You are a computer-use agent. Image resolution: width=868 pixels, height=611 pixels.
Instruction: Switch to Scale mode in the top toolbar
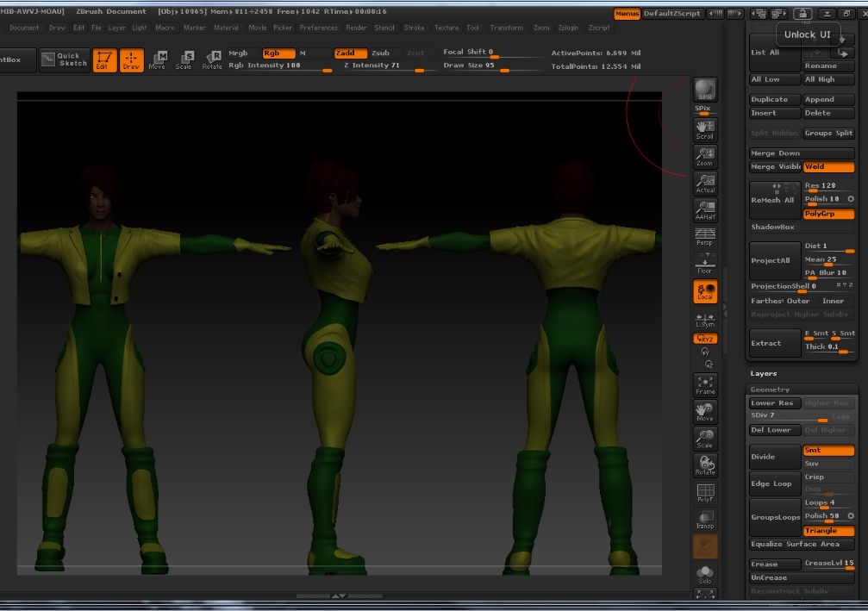(x=184, y=59)
